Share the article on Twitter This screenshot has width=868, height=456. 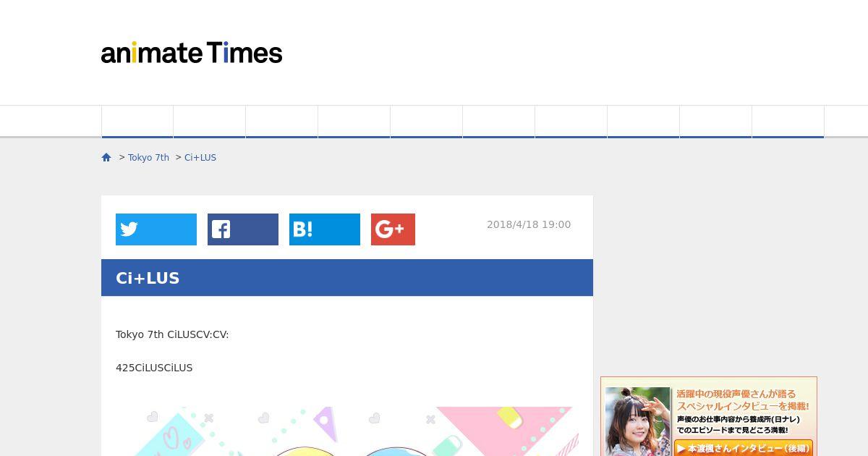156,229
